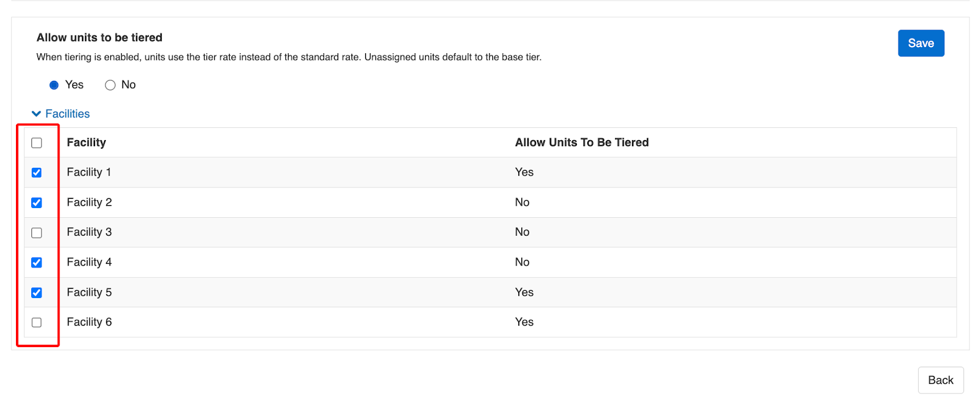Image resolution: width=980 pixels, height=404 pixels.
Task: Uncheck the Facility 2 checkbox
Action: coord(37,203)
